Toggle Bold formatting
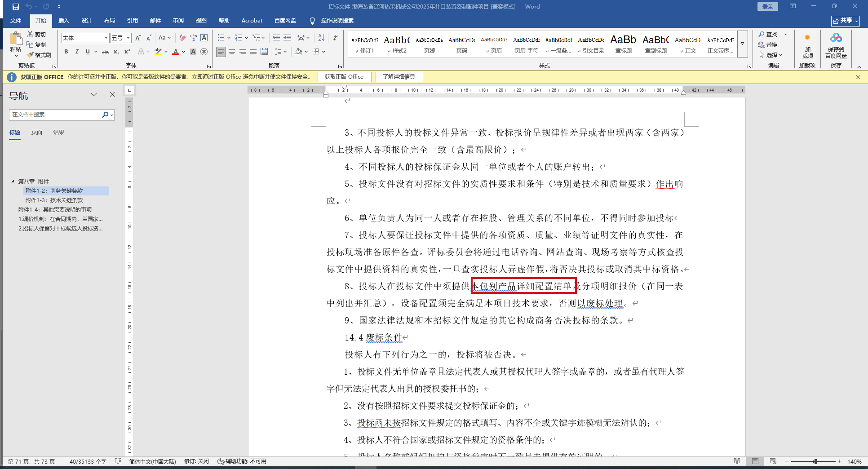This screenshot has height=469, width=868. pyautogui.click(x=66, y=52)
